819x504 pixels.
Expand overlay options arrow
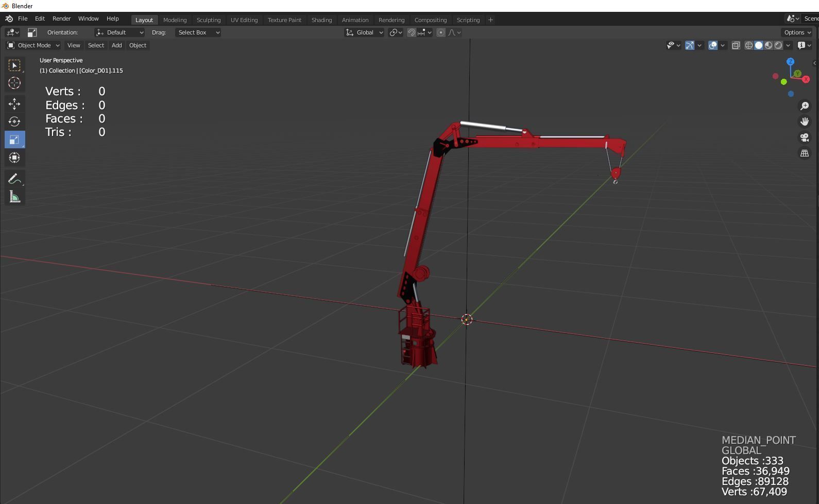click(723, 45)
